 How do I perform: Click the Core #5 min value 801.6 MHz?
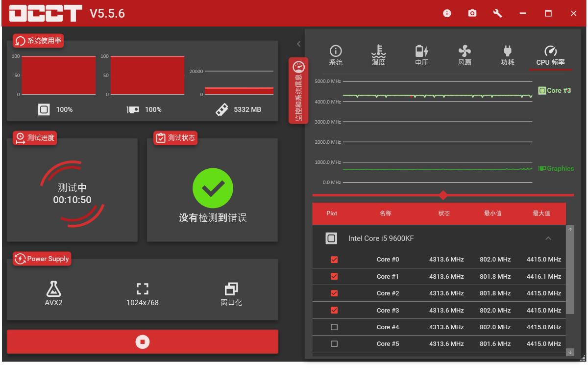pyautogui.click(x=495, y=344)
